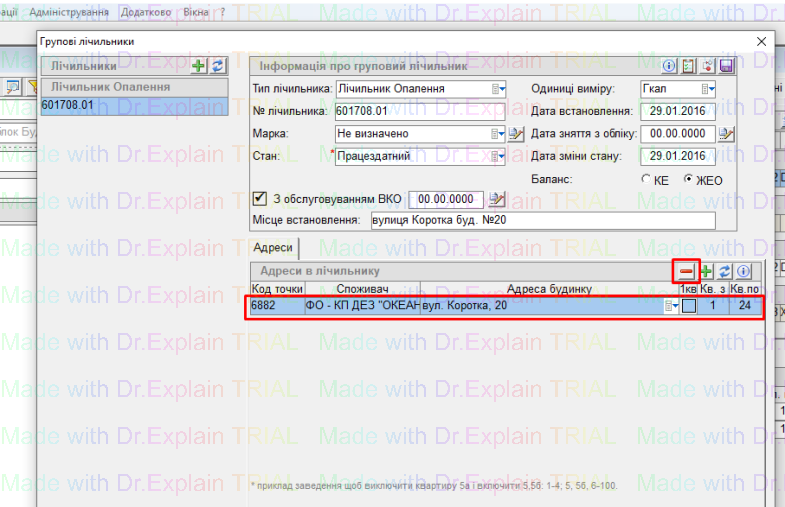Add new address with green plus icon
785x507 pixels.
707,271
